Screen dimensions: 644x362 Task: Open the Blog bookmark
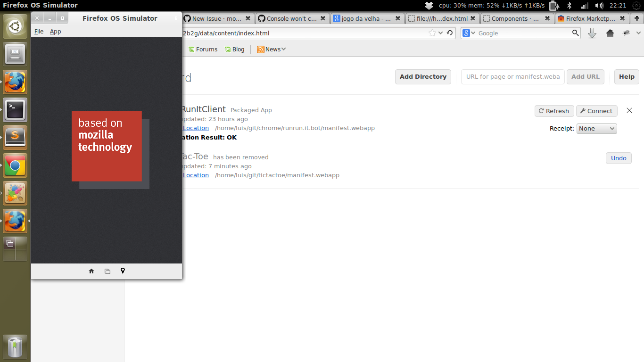click(x=235, y=49)
